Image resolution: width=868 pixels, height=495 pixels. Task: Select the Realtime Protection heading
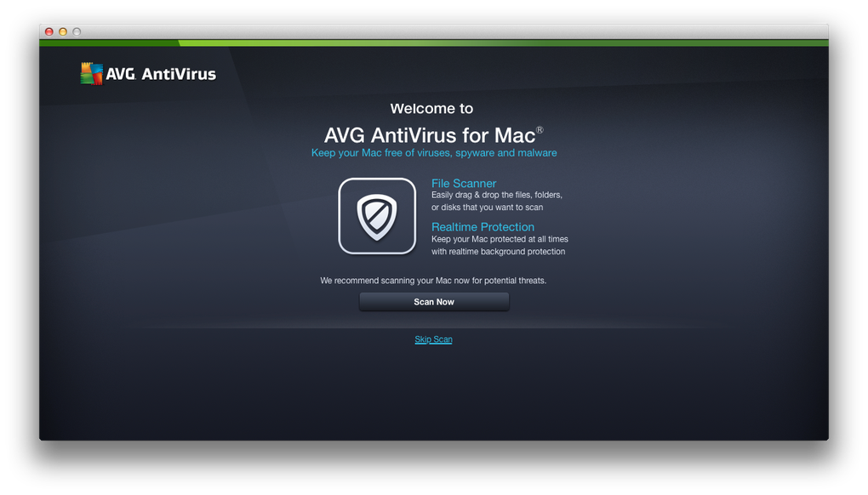(483, 227)
